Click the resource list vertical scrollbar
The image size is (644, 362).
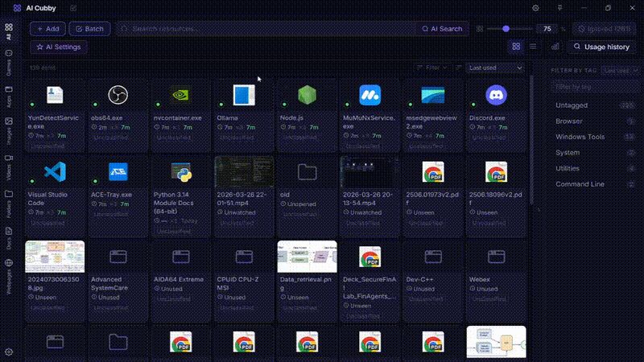[x=531, y=139]
